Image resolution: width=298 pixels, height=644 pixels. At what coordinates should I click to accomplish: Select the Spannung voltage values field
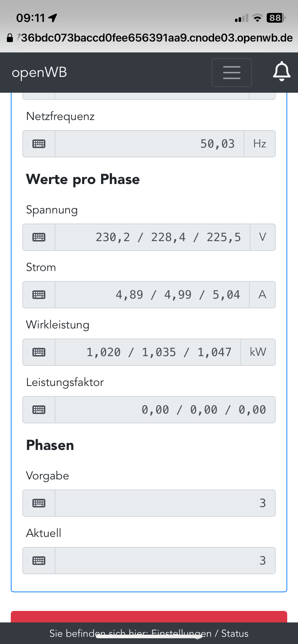point(152,237)
